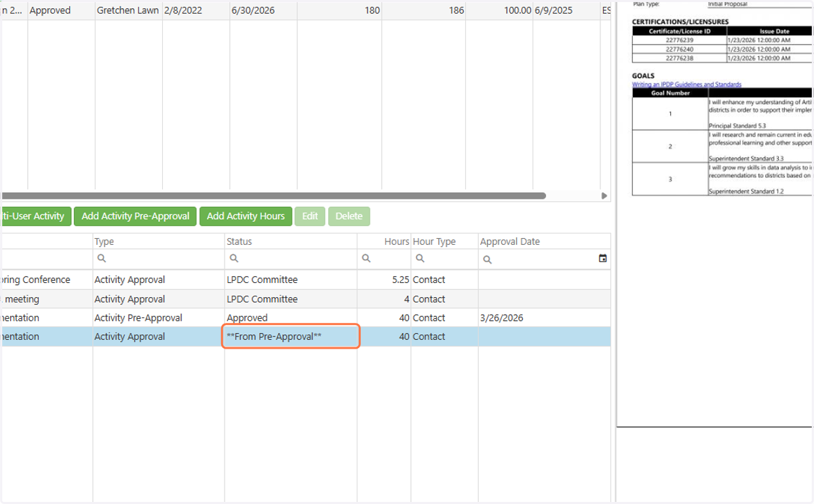Screen dimensions: 814x504
Task: Click the Approval Date filter field
Action: click(x=544, y=258)
